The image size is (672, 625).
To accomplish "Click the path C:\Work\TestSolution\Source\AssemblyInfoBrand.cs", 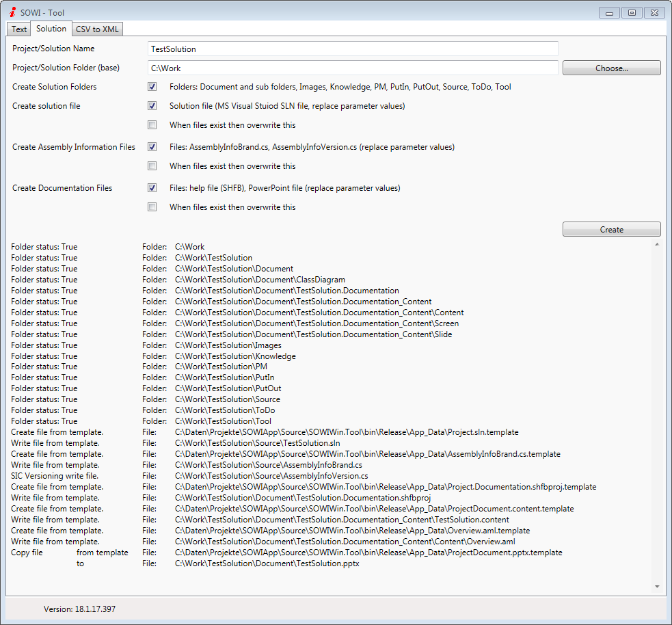I will [268, 465].
